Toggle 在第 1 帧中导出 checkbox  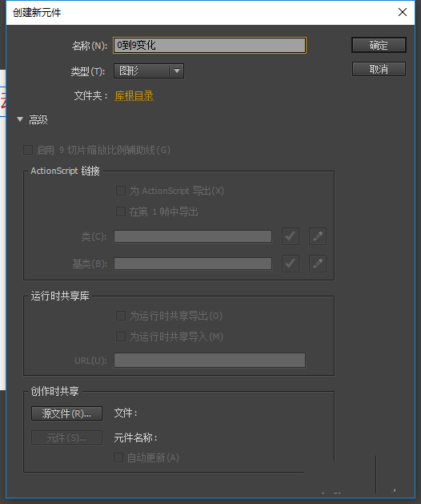[x=121, y=212]
